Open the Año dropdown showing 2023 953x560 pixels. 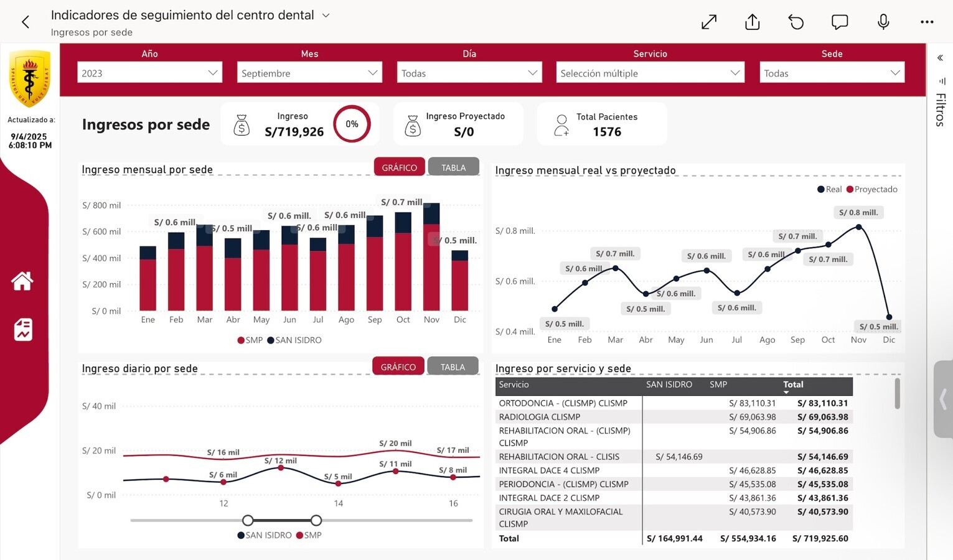coord(149,73)
